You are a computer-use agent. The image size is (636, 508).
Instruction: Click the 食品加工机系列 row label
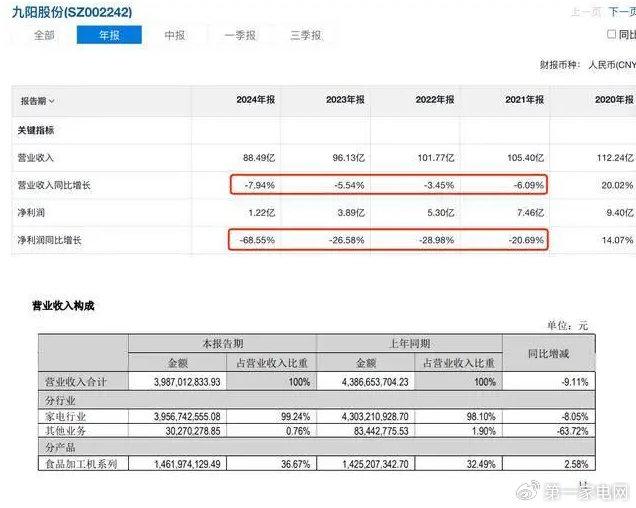point(81,464)
